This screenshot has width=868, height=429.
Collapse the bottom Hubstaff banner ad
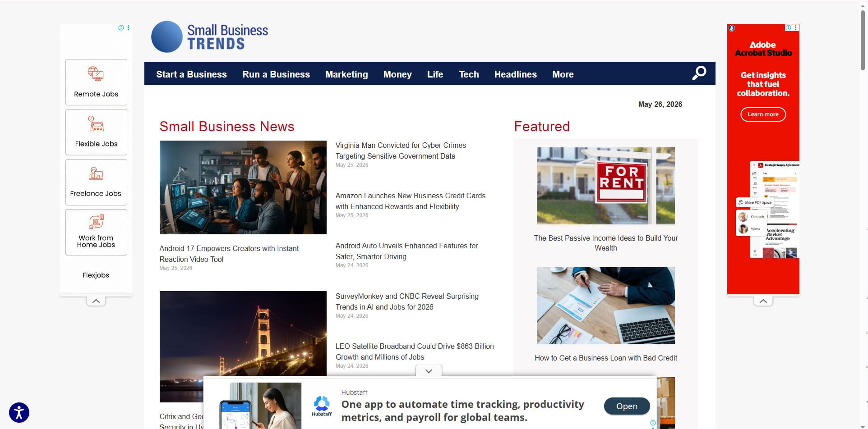(429, 371)
